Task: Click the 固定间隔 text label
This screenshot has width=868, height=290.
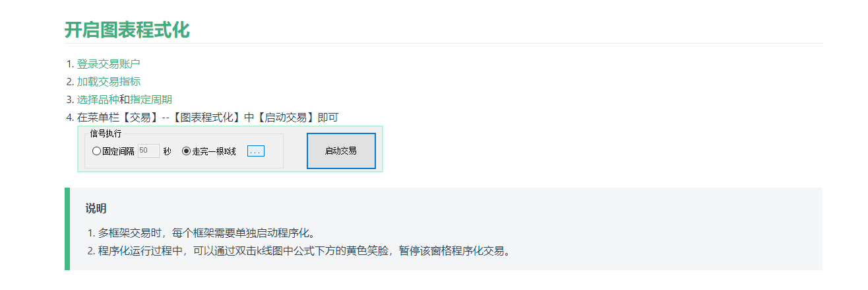Action: [119, 151]
